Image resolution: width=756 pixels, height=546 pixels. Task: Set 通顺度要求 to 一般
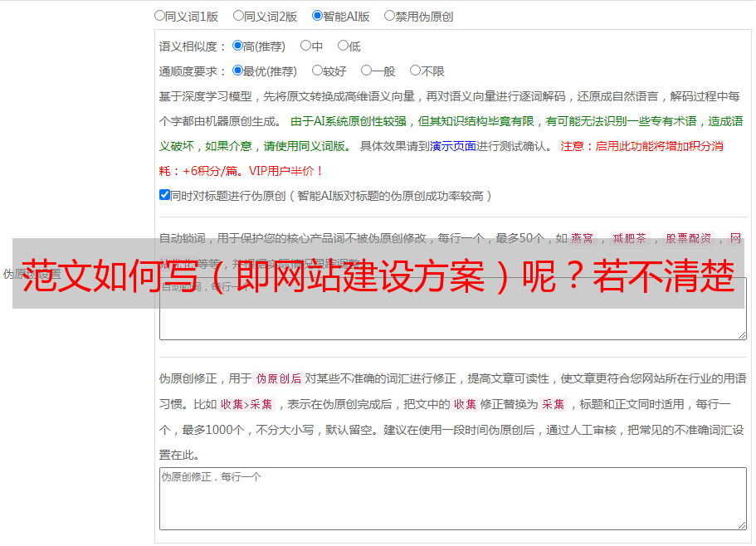pyautogui.click(x=367, y=71)
